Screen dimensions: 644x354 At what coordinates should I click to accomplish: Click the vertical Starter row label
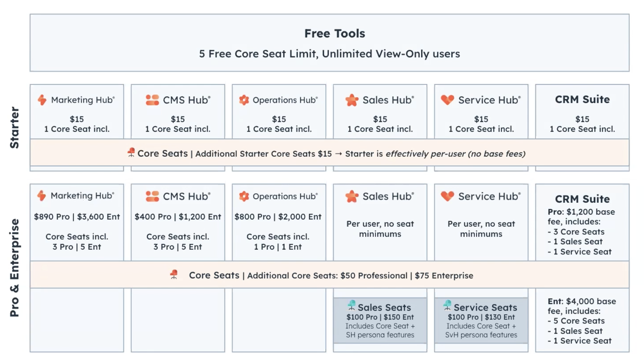pos(14,128)
